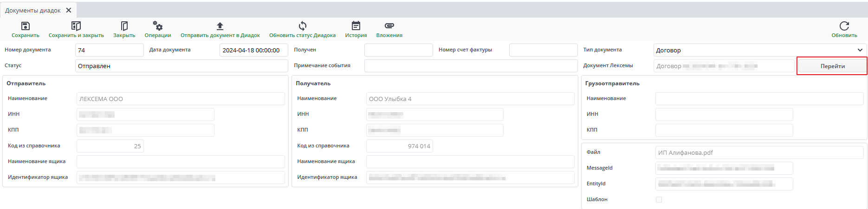
Task: Open История calendar icon
Action: point(356,26)
